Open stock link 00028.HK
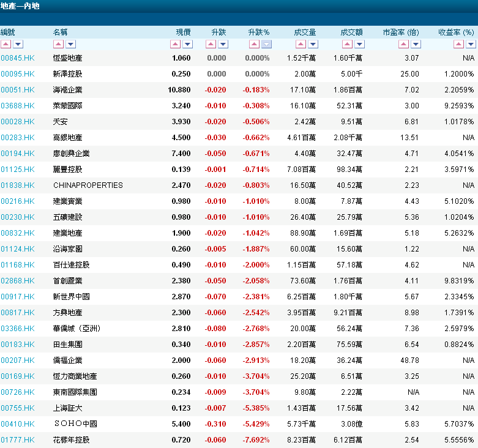 [x=18, y=122]
